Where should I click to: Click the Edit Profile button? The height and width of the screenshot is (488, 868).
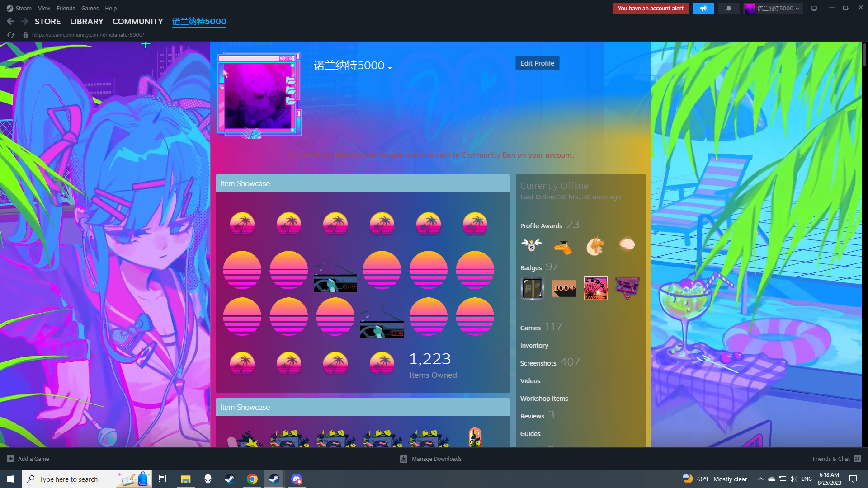[537, 63]
